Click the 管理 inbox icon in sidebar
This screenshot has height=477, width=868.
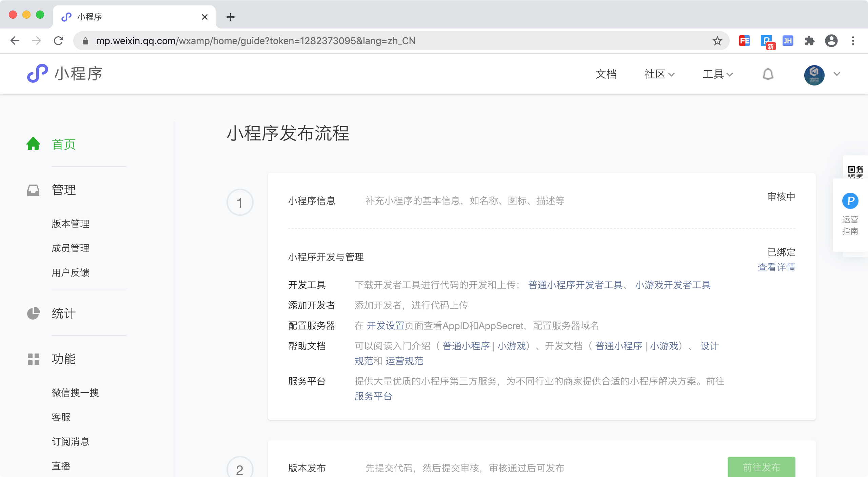tap(33, 190)
